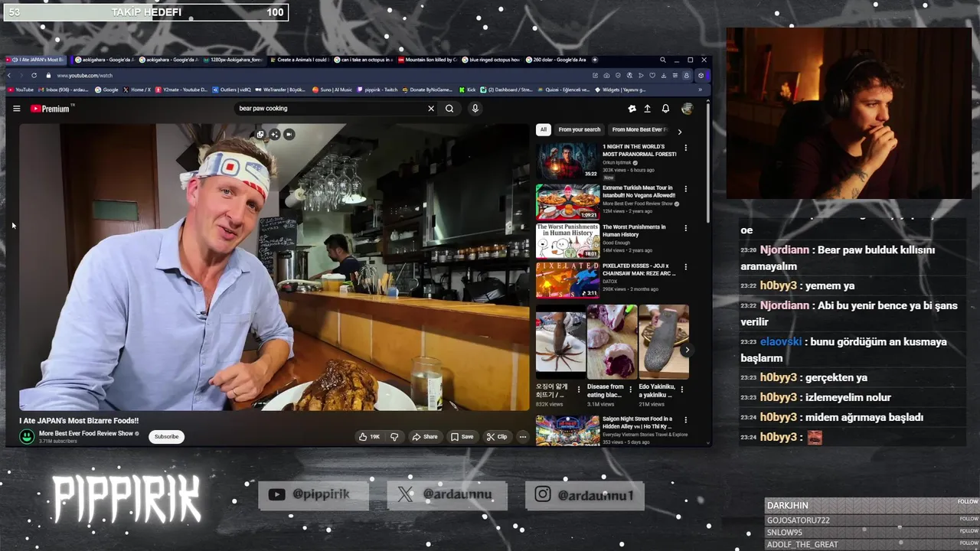Open options for 'Extreme Turkish Meat Tour' video
Screen dimensions: 980x551
[685, 188]
